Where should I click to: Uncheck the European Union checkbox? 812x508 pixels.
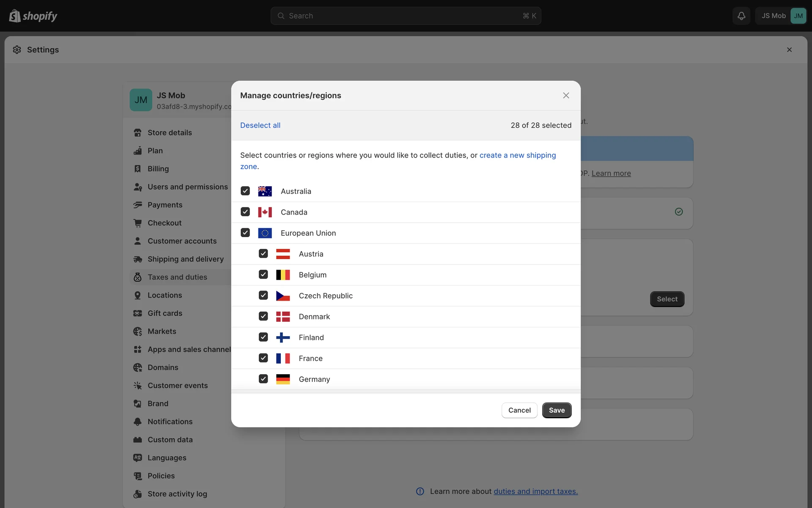tap(245, 233)
